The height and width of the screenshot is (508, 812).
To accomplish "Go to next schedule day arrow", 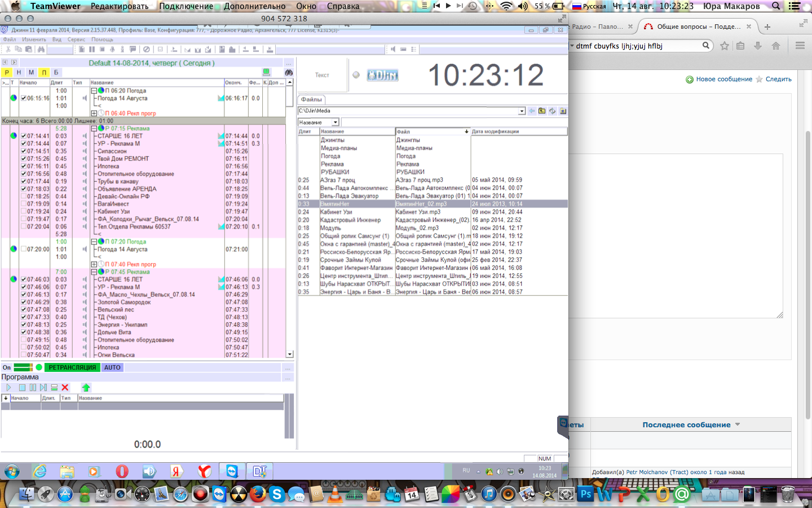I will 14,63.
